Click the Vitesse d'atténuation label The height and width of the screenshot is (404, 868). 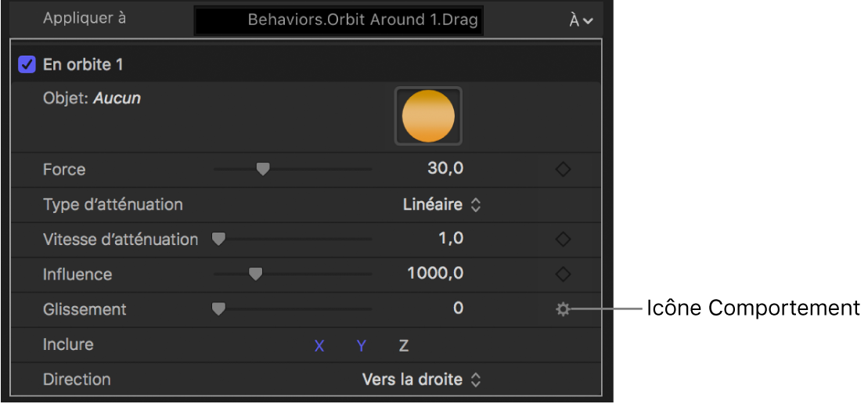pyautogui.click(x=121, y=239)
